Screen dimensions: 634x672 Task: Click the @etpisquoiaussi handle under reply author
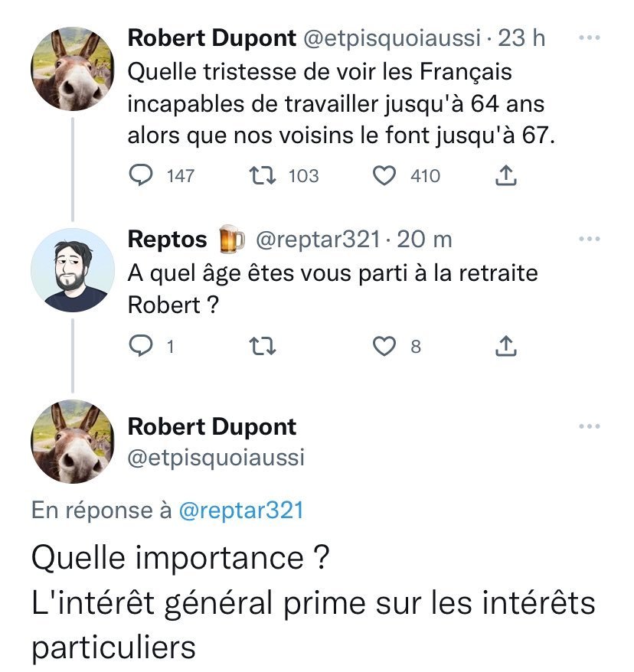click(x=215, y=457)
